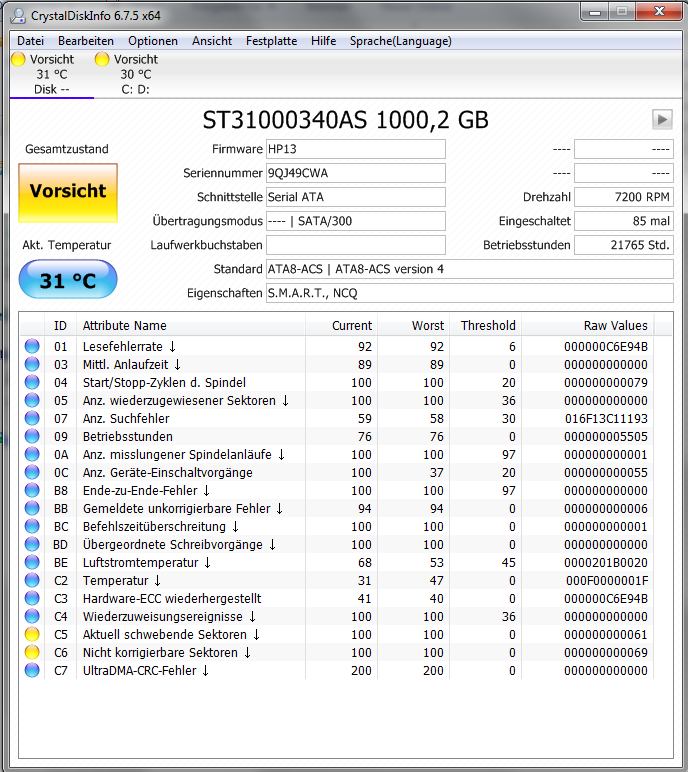Screen dimensions: 688x772
Task: Click the 31 °C temperature button
Action: point(68,280)
